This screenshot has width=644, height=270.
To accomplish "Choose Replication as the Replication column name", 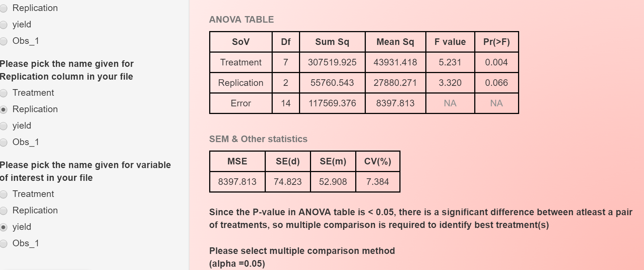I will point(4,110).
